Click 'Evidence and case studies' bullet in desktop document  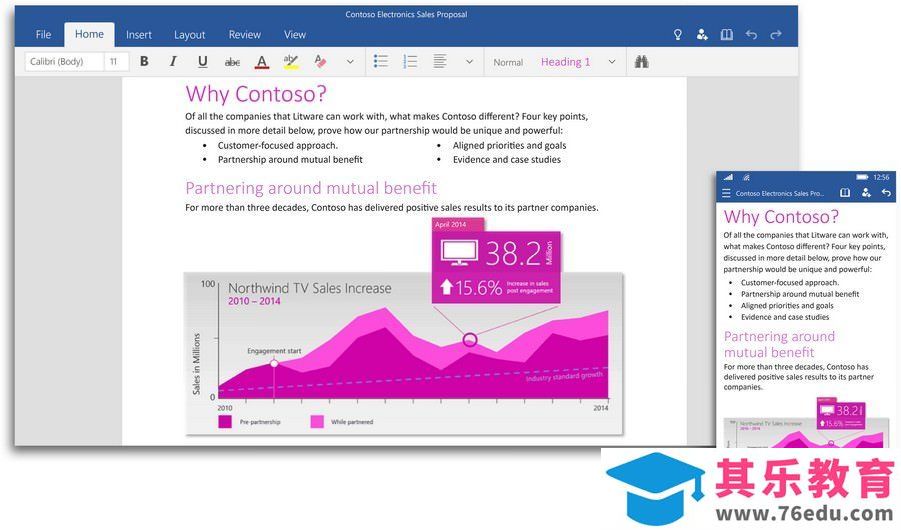pyautogui.click(x=506, y=159)
